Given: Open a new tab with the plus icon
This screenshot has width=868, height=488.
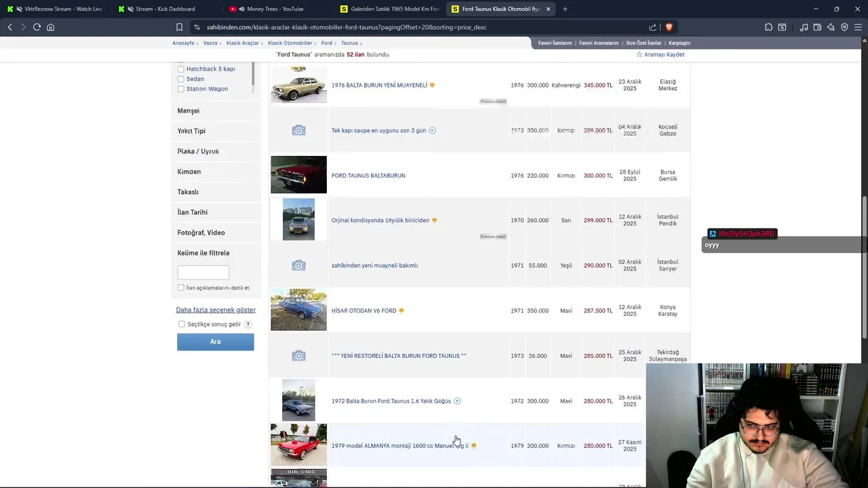Looking at the screenshot, I should point(565,9).
